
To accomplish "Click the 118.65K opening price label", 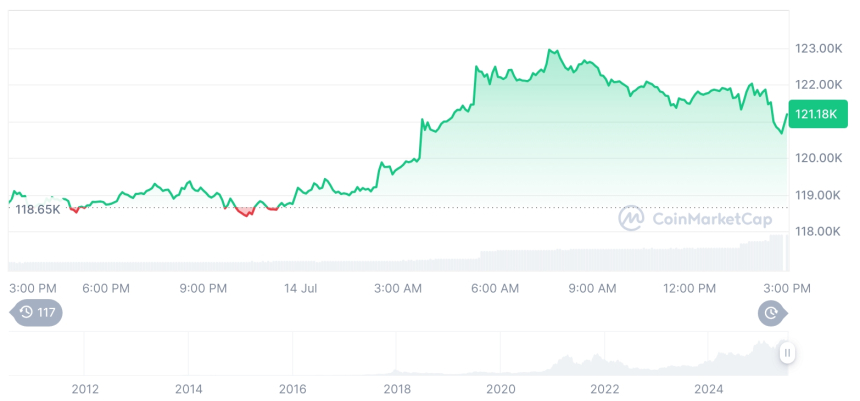I will (38, 209).
